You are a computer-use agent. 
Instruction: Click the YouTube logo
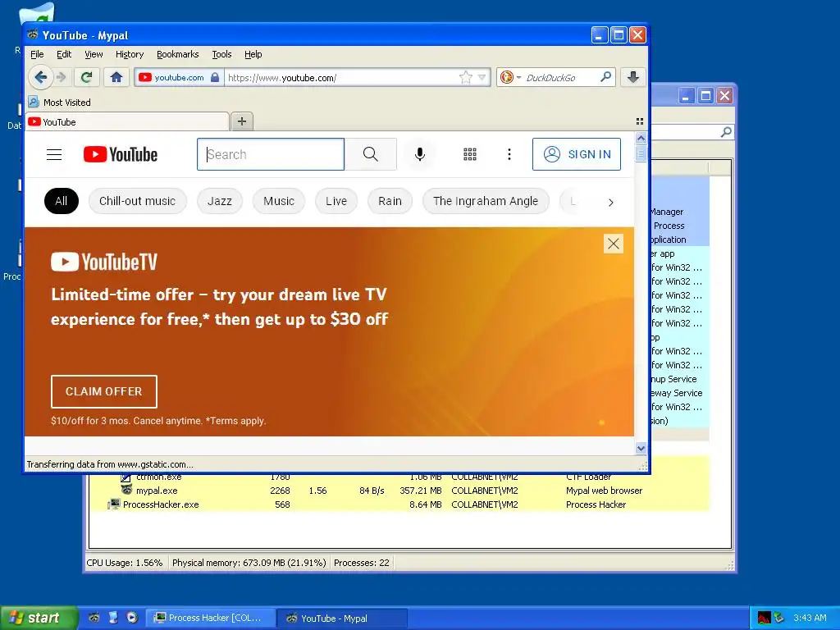click(x=121, y=155)
